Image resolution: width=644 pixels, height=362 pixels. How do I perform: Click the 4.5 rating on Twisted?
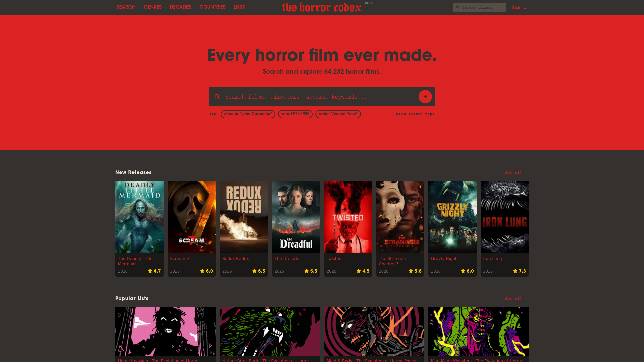point(366,271)
